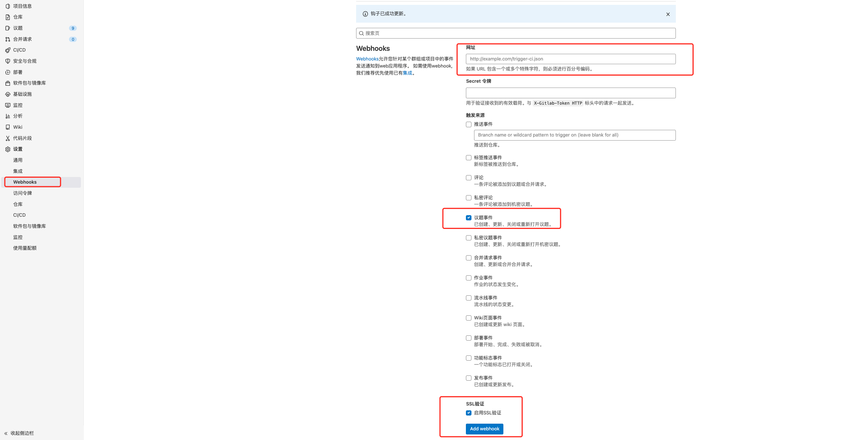Select the 软件包与镜像库 package icon
The width and height of the screenshot is (868, 440).
pyautogui.click(x=8, y=83)
